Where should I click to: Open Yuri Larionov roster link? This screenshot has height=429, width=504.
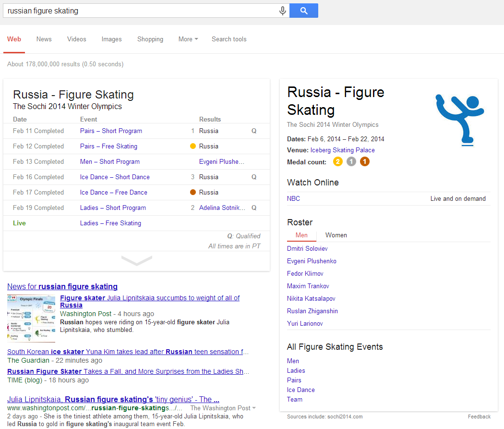point(305,323)
